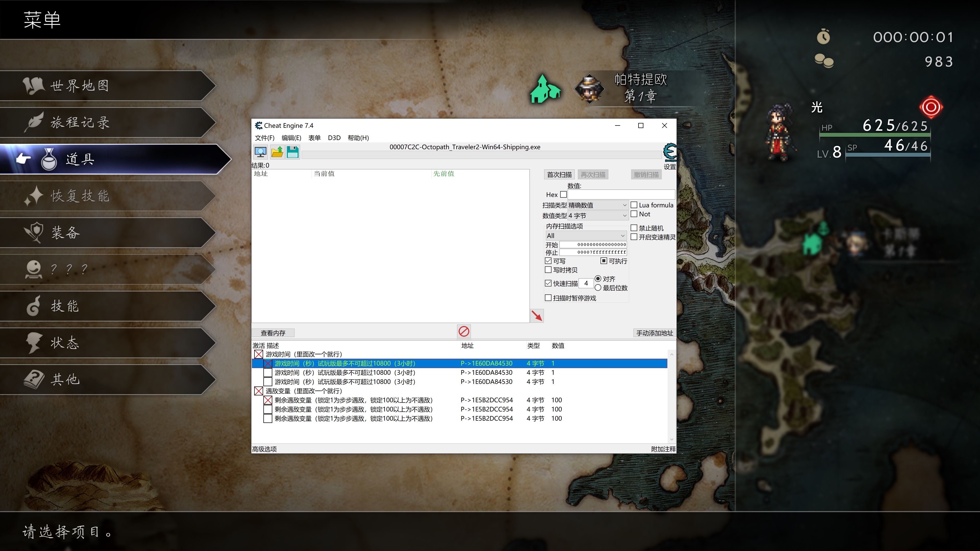Toggle the Hex checkbox

(563, 195)
